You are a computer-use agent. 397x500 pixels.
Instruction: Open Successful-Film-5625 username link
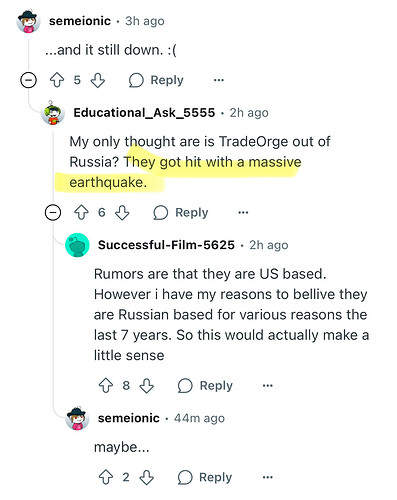[x=166, y=245]
